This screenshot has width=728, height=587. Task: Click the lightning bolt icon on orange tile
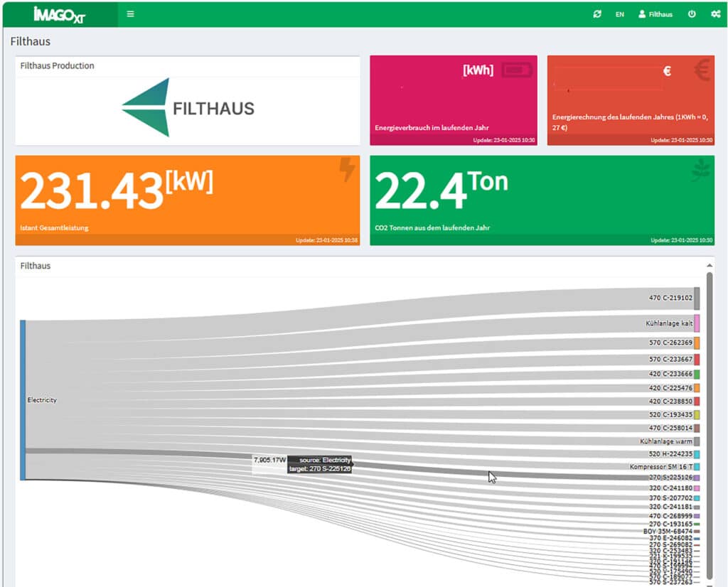coord(347,170)
